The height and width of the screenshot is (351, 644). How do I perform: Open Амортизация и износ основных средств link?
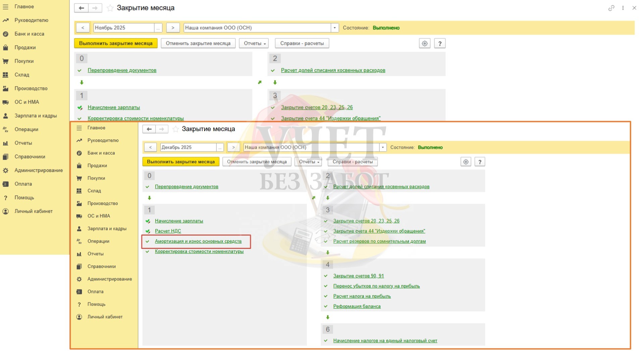198,241
